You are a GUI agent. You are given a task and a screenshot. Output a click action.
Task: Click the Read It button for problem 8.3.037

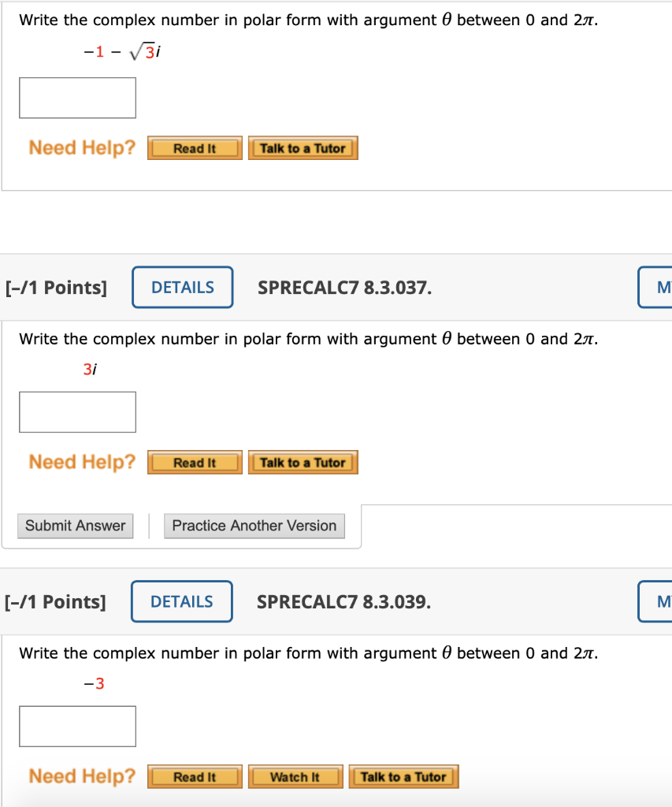tap(194, 462)
